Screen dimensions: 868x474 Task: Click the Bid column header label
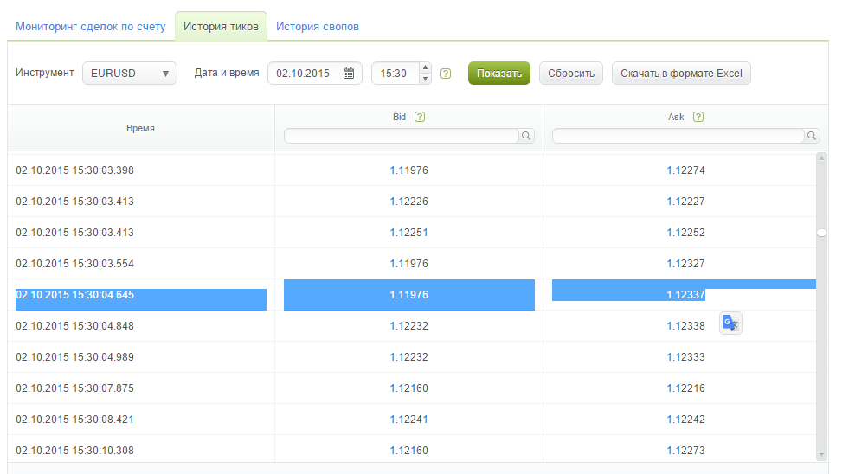tap(399, 117)
